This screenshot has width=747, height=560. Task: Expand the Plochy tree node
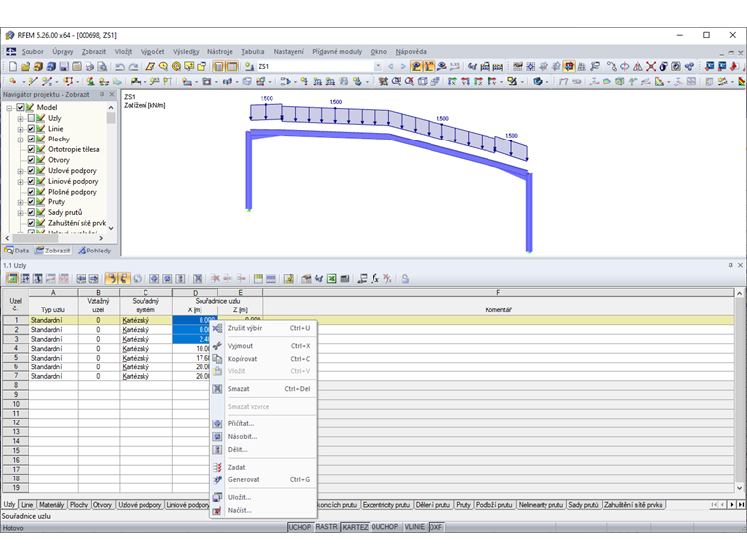pyautogui.click(x=20, y=140)
